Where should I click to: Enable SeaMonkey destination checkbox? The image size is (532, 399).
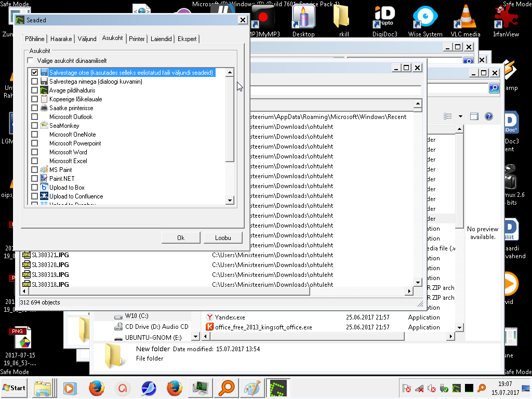coord(34,126)
